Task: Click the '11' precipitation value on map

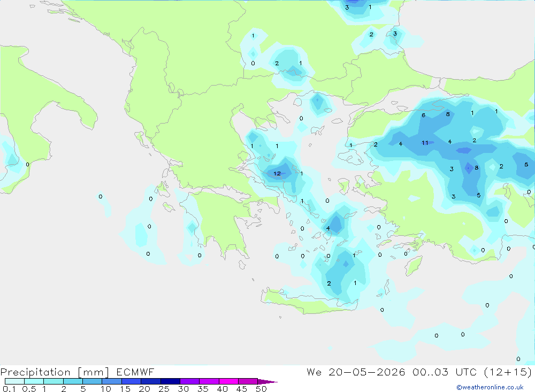Action: click(425, 143)
